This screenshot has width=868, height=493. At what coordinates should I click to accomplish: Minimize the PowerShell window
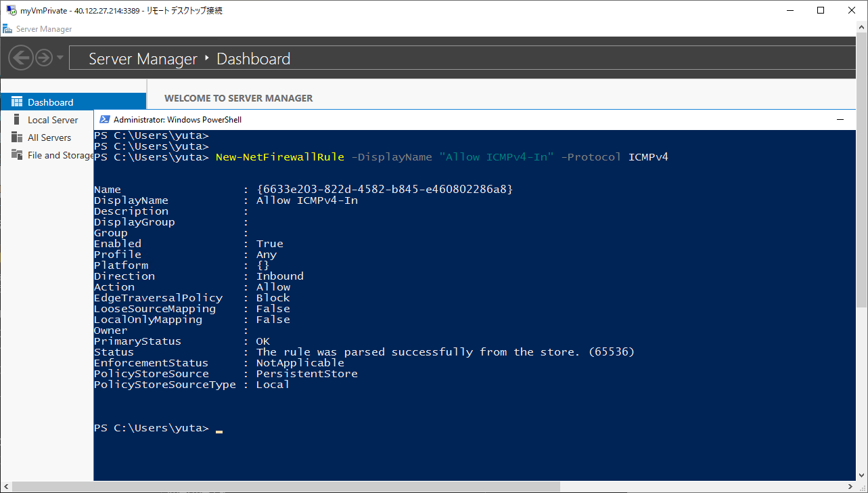coord(841,120)
